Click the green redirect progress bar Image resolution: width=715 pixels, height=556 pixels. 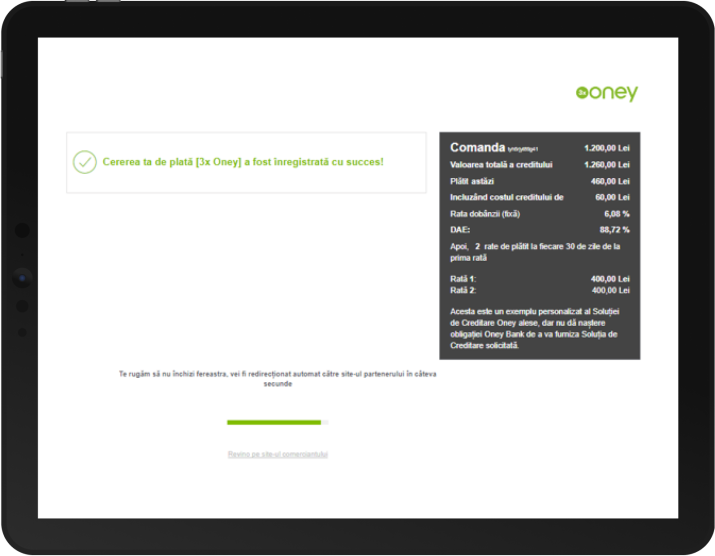(278, 422)
